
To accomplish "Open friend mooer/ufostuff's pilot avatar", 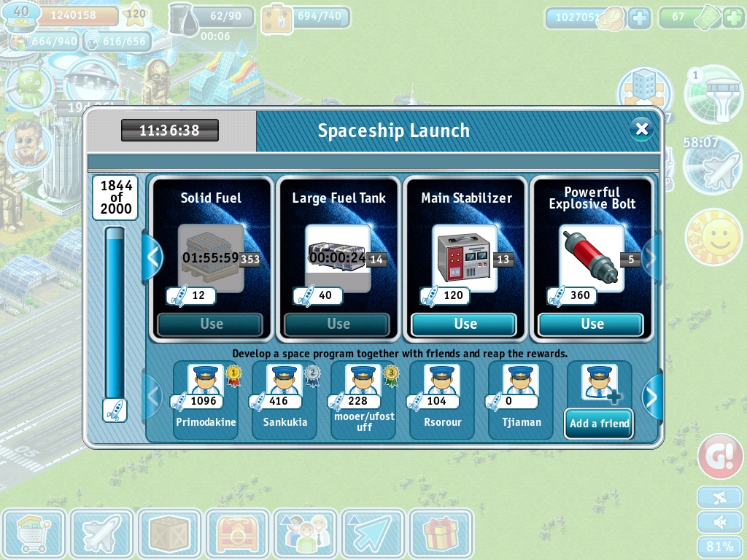I will tap(363, 379).
